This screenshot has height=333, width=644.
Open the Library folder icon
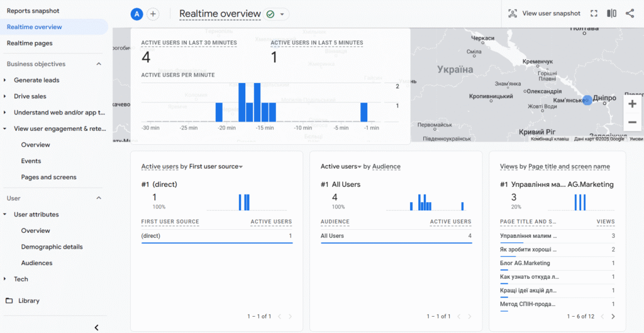[9, 300]
